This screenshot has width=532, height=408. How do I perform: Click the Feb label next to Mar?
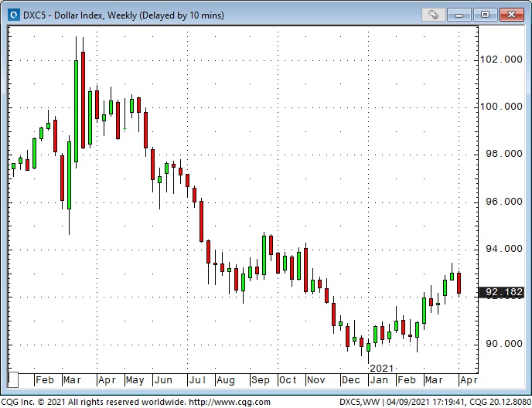pyautogui.click(x=45, y=380)
